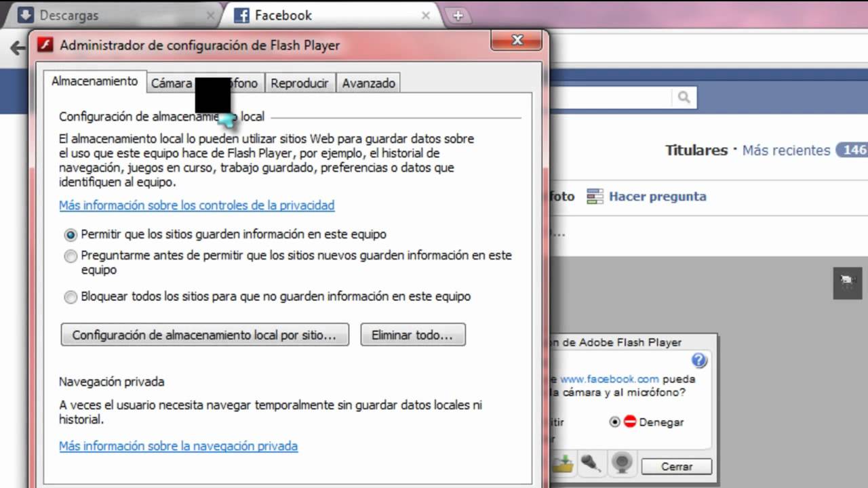
Task: Switch to the Descargas browser tab
Action: (117, 15)
